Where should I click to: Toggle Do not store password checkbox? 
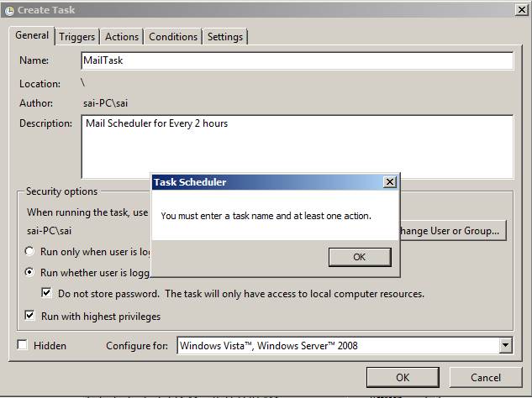tap(46, 293)
